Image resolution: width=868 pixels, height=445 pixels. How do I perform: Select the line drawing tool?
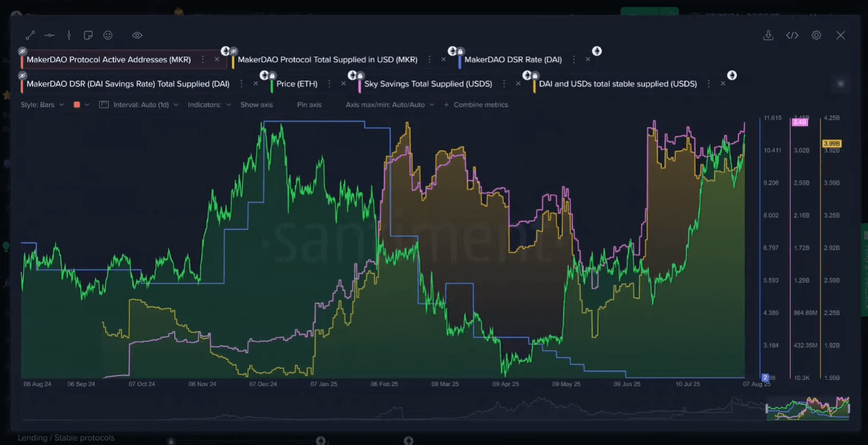point(31,35)
